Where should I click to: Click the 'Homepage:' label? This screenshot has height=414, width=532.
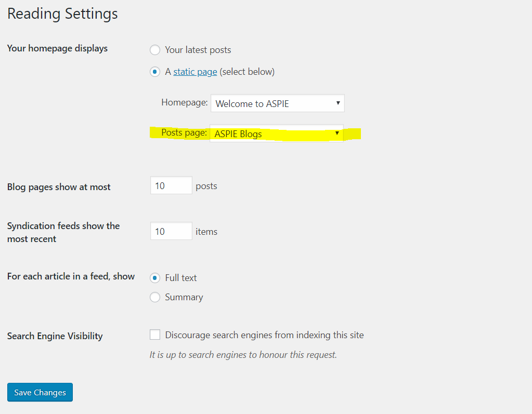click(x=185, y=103)
